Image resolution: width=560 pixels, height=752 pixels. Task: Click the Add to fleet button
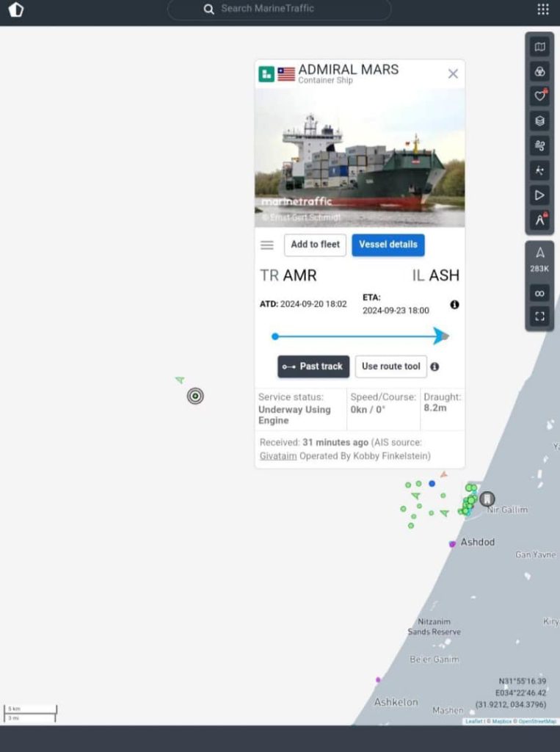pyautogui.click(x=315, y=245)
